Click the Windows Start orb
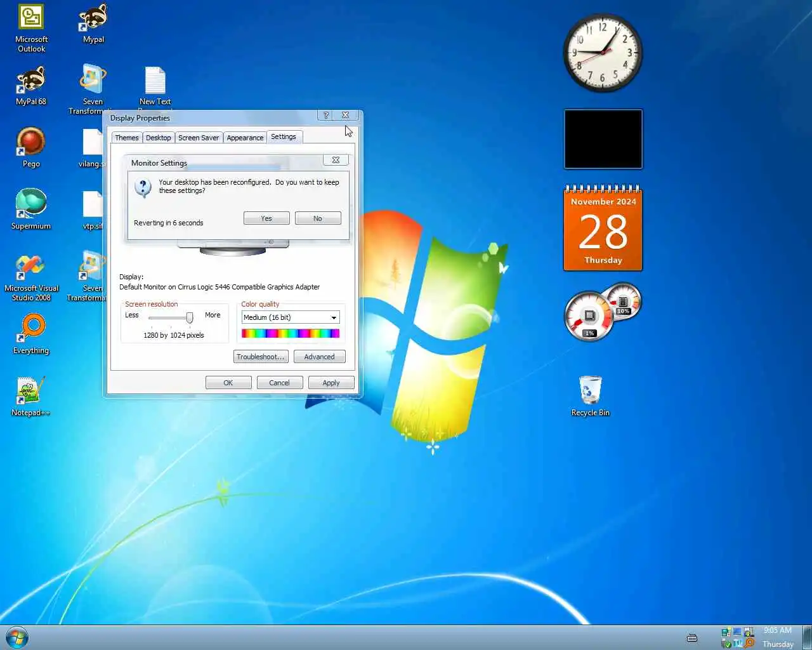The image size is (812, 650). (16, 637)
